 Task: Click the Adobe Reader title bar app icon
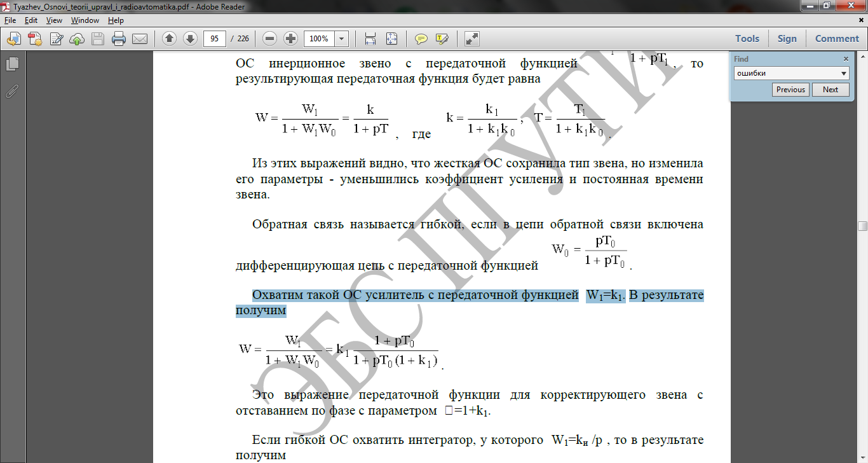click(x=6, y=6)
